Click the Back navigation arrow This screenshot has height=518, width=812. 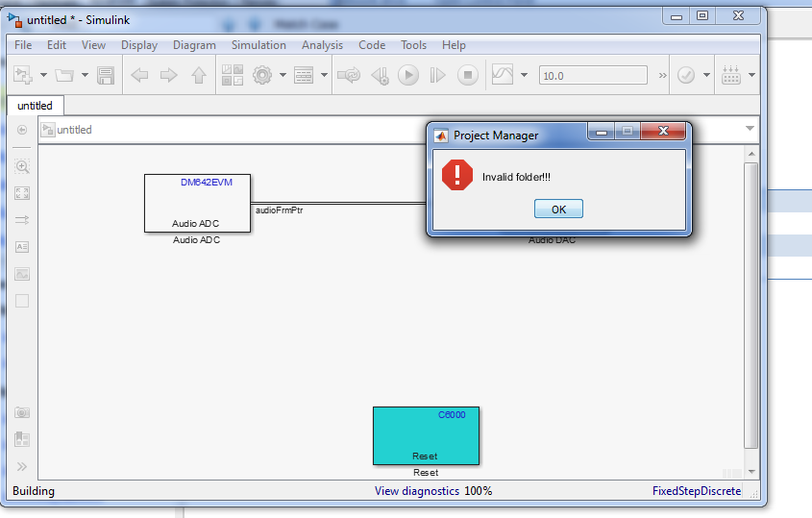click(140, 76)
